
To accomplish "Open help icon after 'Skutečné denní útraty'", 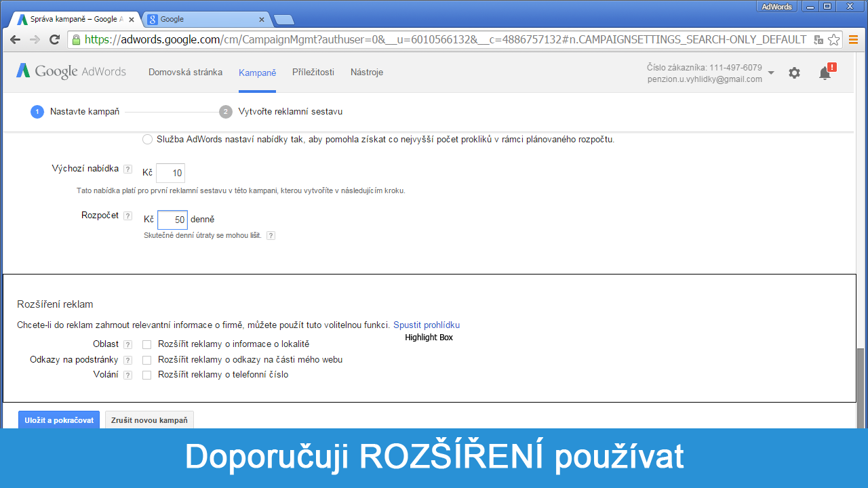I will [x=271, y=236].
